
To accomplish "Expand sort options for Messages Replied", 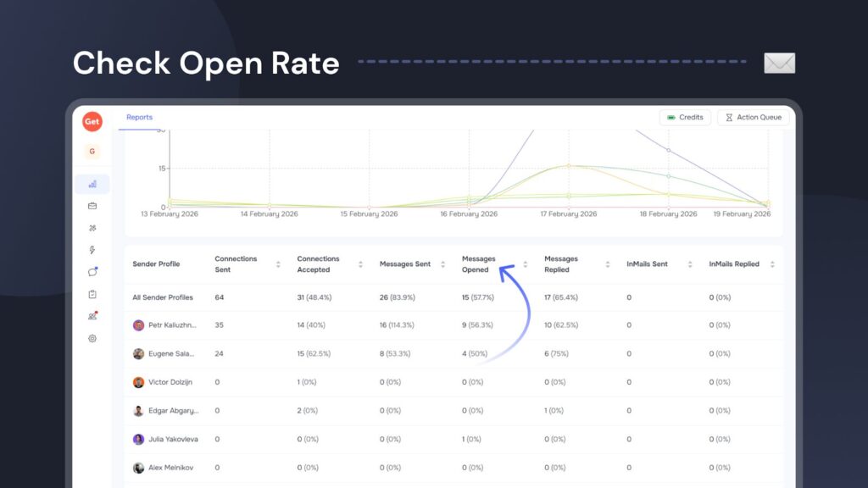I will [605, 264].
